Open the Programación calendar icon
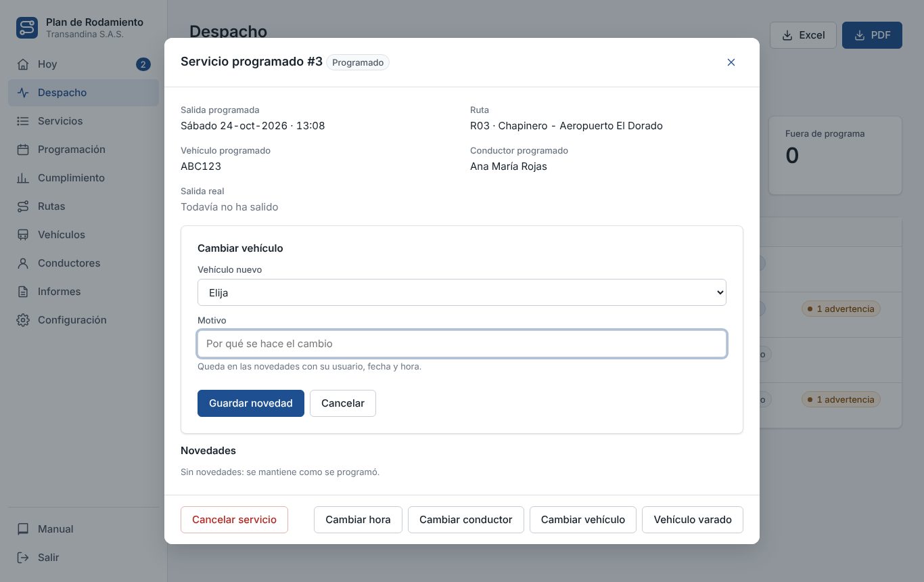Viewport: 924px width, 582px height. pyautogui.click(x=23, y=150)
